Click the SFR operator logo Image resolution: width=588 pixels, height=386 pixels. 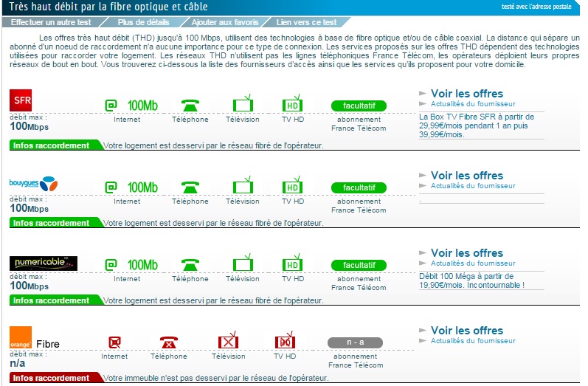[x=21, y=100]
